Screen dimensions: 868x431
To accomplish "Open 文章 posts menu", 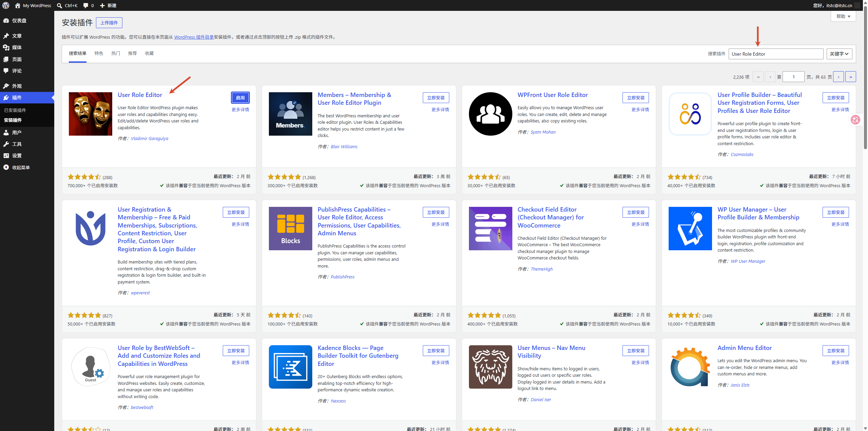I will [x=27, y=36].
